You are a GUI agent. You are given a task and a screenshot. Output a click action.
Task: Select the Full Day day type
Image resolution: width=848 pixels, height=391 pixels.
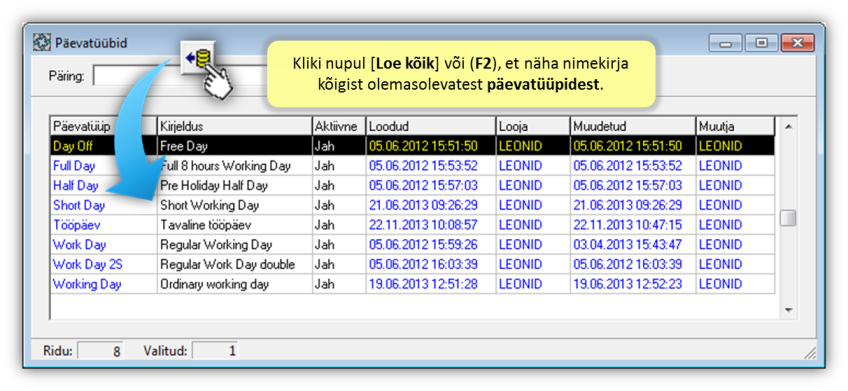74,166
